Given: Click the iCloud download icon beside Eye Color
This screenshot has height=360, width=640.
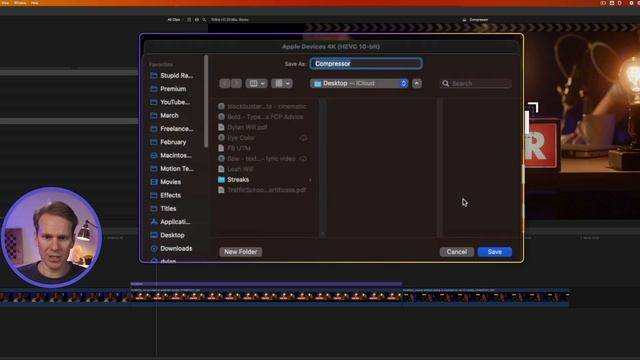Looking at the screenshot, I should coord(303,138).
